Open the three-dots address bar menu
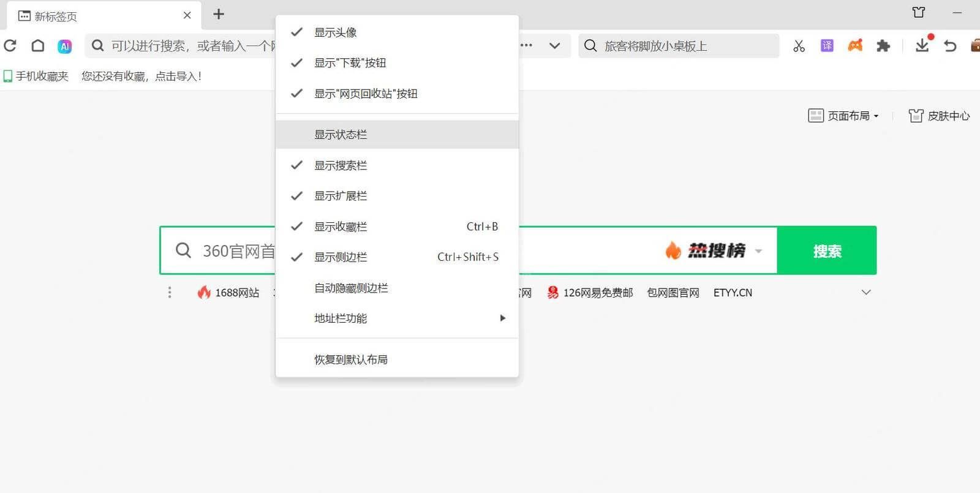 click(526, 45)
